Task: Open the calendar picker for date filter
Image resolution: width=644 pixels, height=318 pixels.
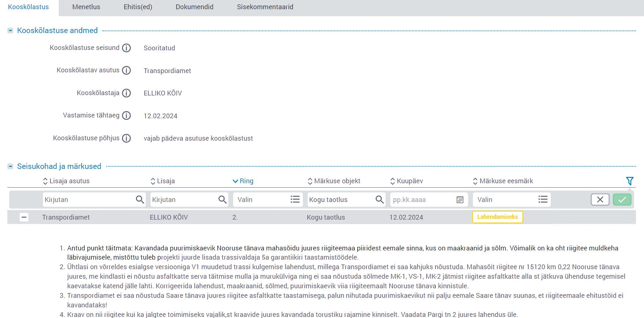Action: (x=460, y=200)
